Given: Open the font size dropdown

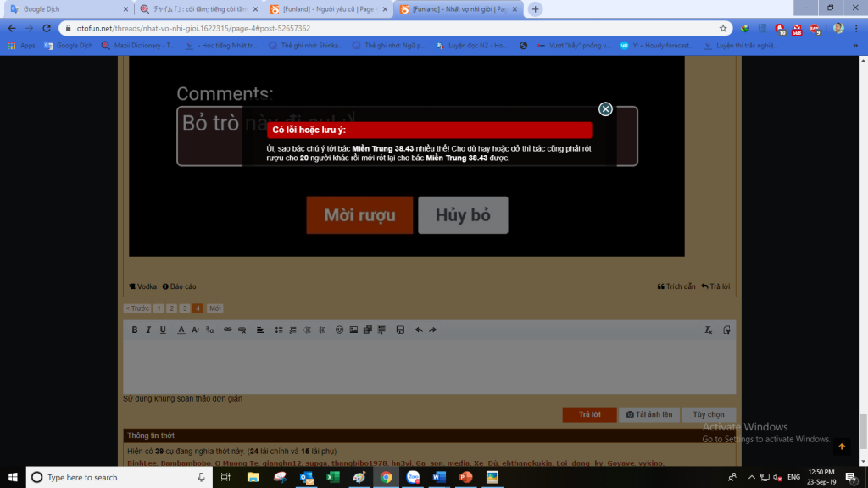Looking at the screenshot, I should click(x=195, y=330).
